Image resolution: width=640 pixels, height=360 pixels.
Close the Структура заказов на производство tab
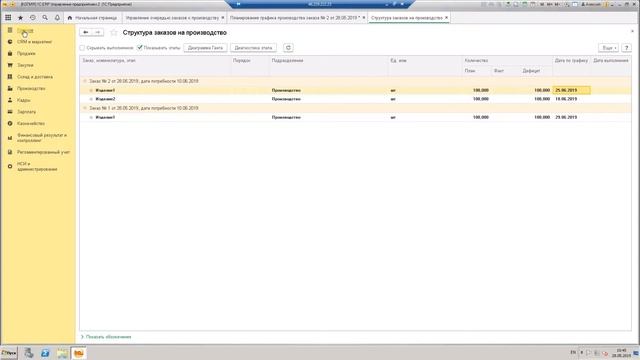tap(447, 18)
